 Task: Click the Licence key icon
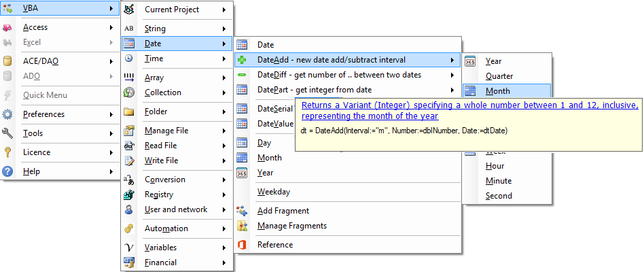(7, 152)
